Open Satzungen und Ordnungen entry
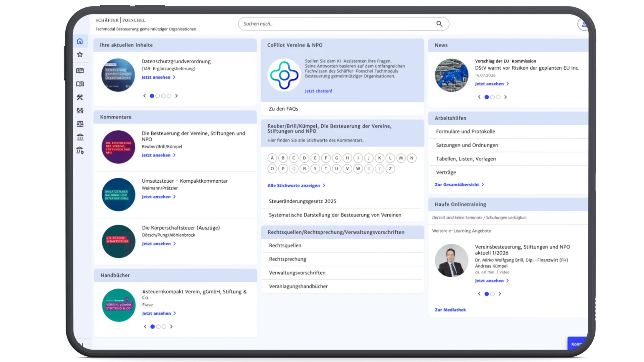 click(508, 145)
